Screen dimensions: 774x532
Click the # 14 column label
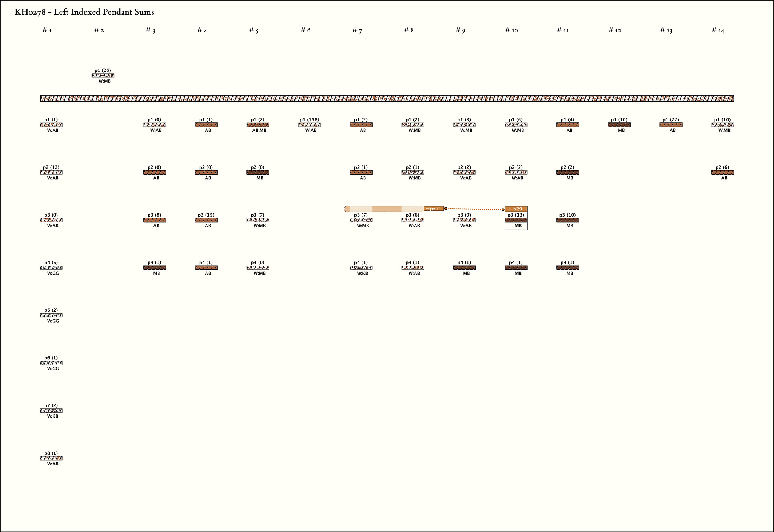[x=718, y=30]
